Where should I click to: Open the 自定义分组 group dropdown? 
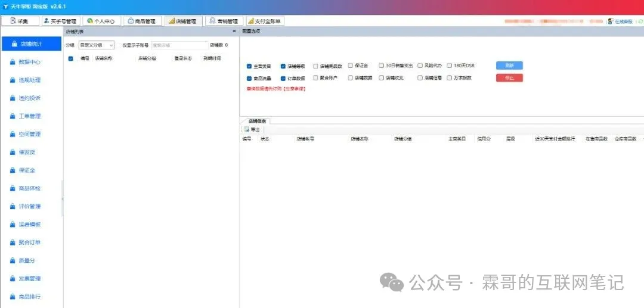pos(97,45)
